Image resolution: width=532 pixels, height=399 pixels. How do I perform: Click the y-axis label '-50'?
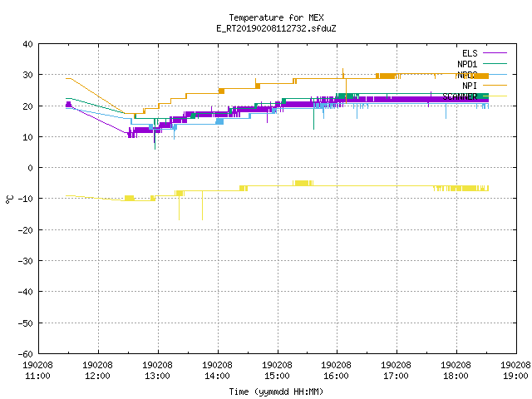26,323
